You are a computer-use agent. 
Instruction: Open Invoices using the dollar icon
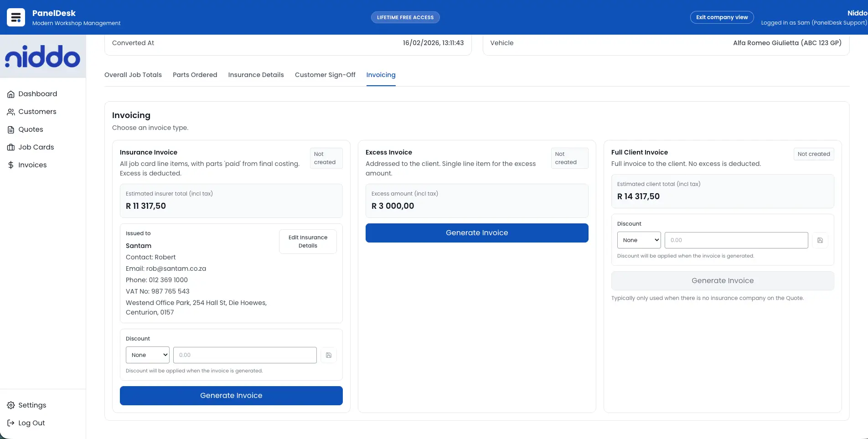tap(11, 165)
